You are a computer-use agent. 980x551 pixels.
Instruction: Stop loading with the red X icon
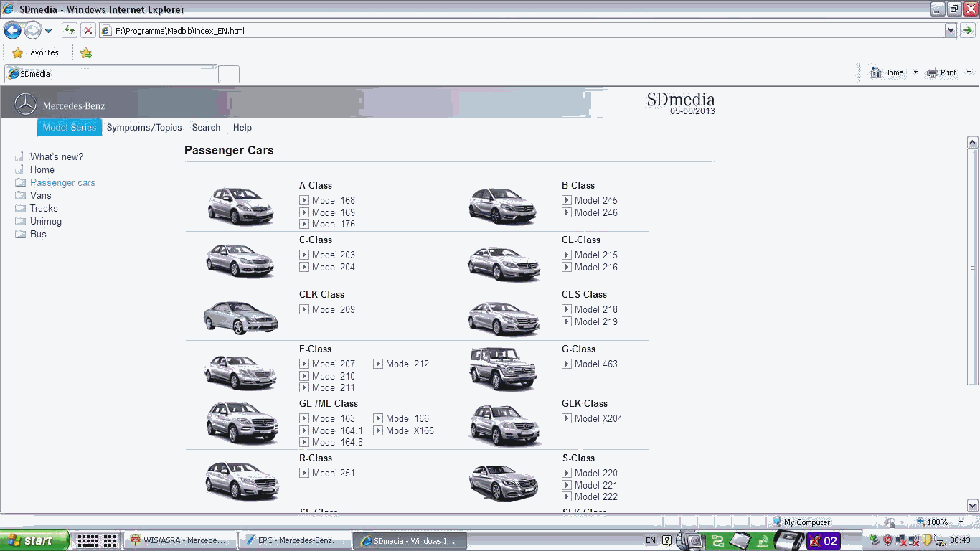88,30
